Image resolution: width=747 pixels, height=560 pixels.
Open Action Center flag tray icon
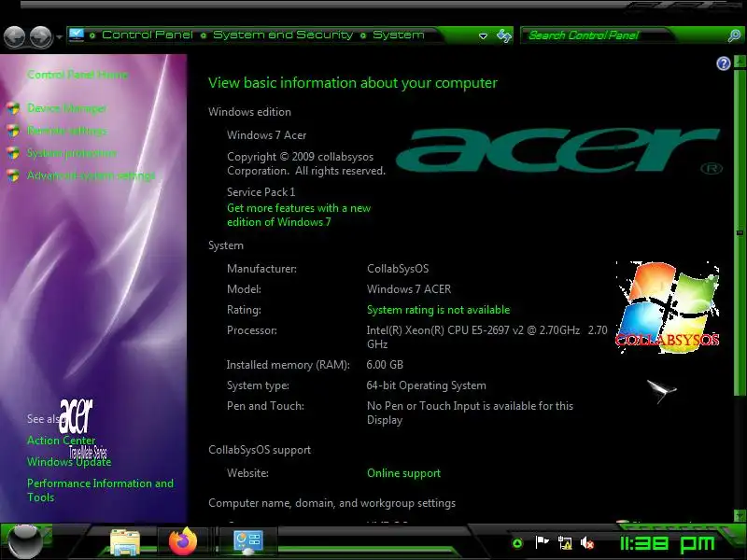tap(542, 542)
